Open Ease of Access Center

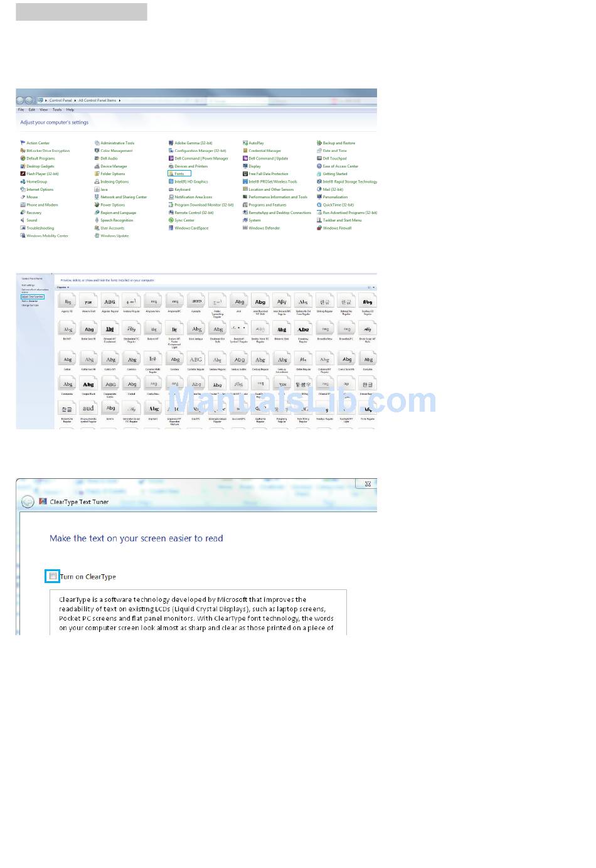pos(338,166)
